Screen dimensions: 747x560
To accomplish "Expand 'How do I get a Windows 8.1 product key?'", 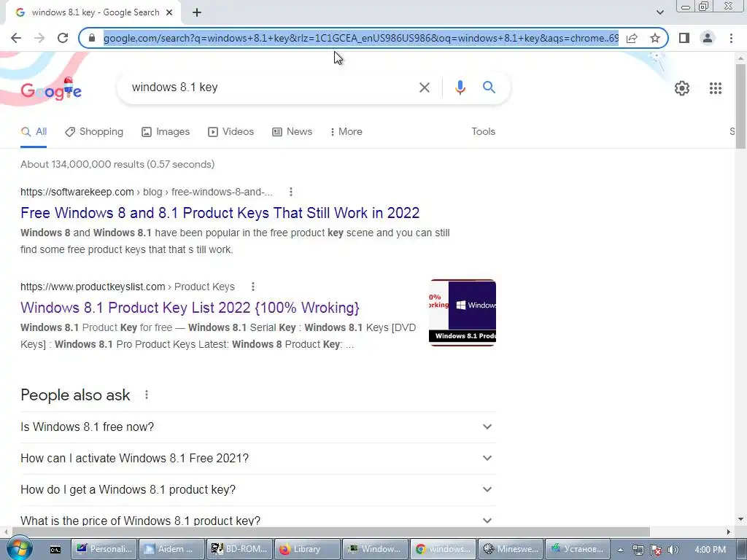I will pyautogui.click(x=258, y=490).
